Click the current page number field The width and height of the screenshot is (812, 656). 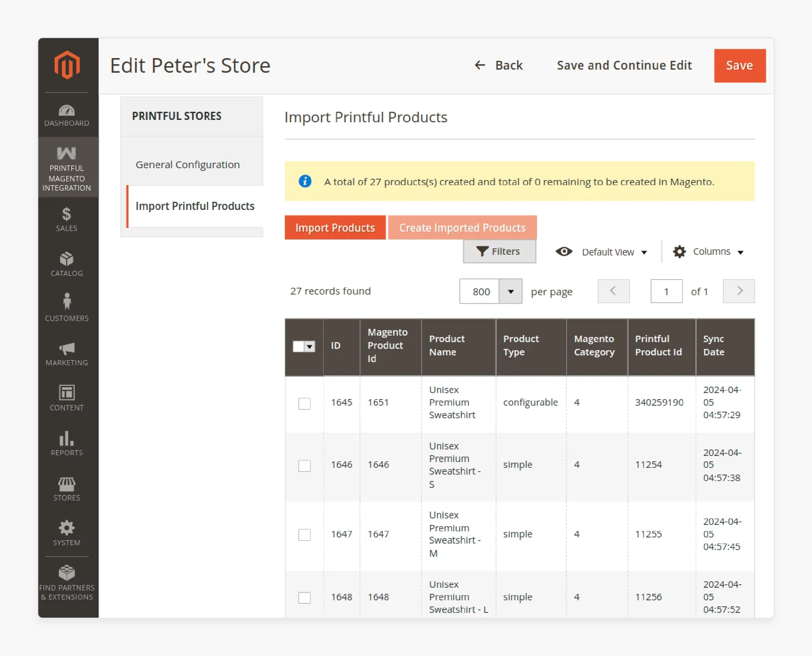point(667,291)
